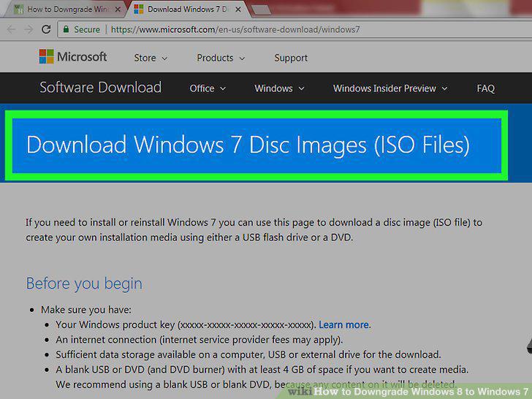The width and height of the screenshot is (532, 399).
Task: Click the browser forward arrow
Action: 28,29
